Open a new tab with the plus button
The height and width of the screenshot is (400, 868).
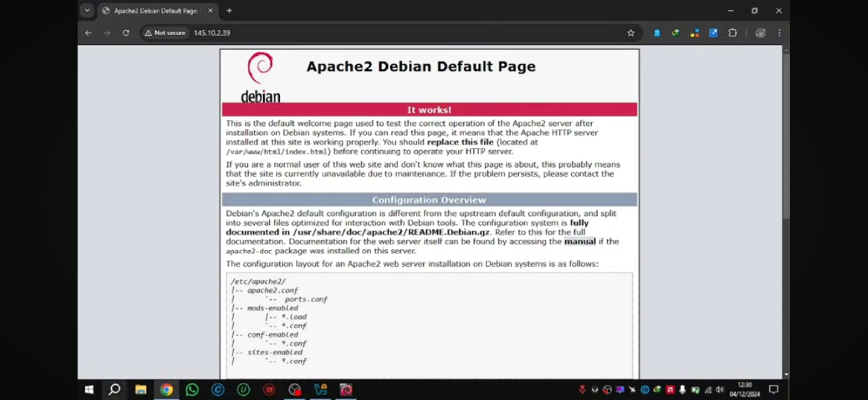tap(229, 10)
